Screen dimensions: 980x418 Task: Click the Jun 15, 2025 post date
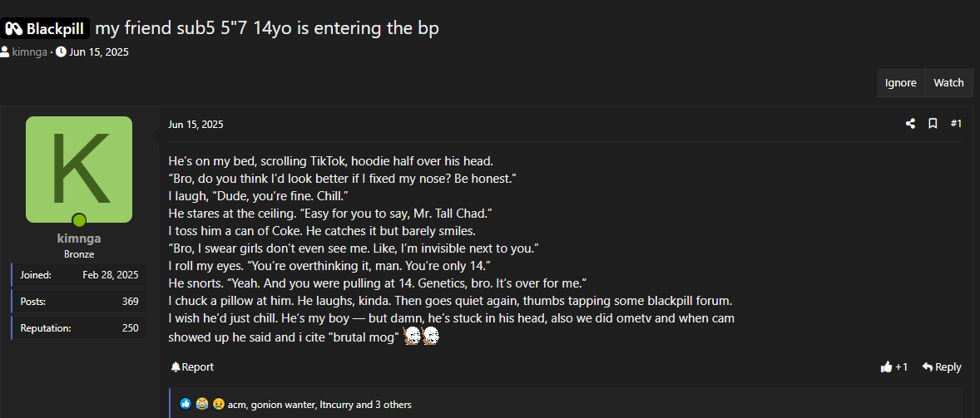tap(196, 124)
